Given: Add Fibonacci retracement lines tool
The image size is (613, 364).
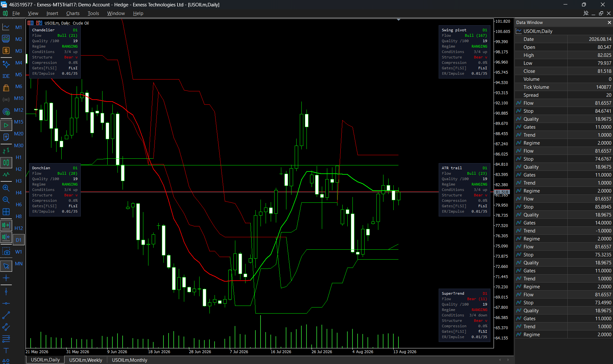Looking at the screenshot, I should [6, 339].
